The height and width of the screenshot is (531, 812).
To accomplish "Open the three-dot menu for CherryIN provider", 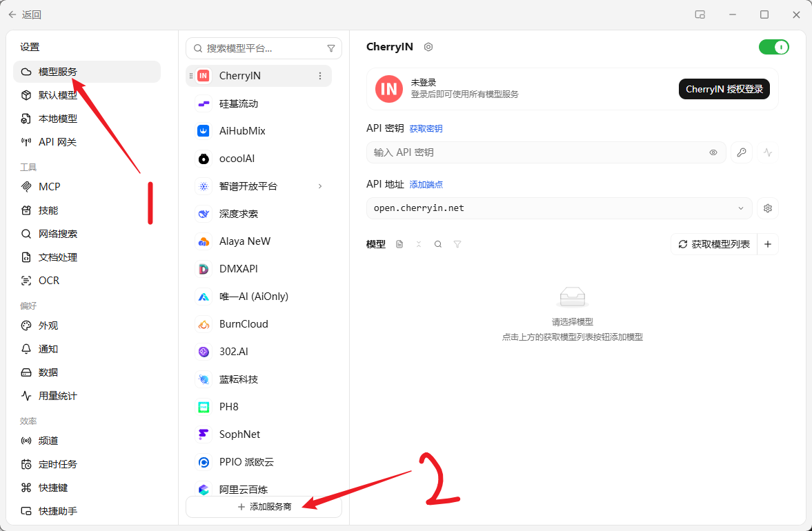I will point(320,76).
